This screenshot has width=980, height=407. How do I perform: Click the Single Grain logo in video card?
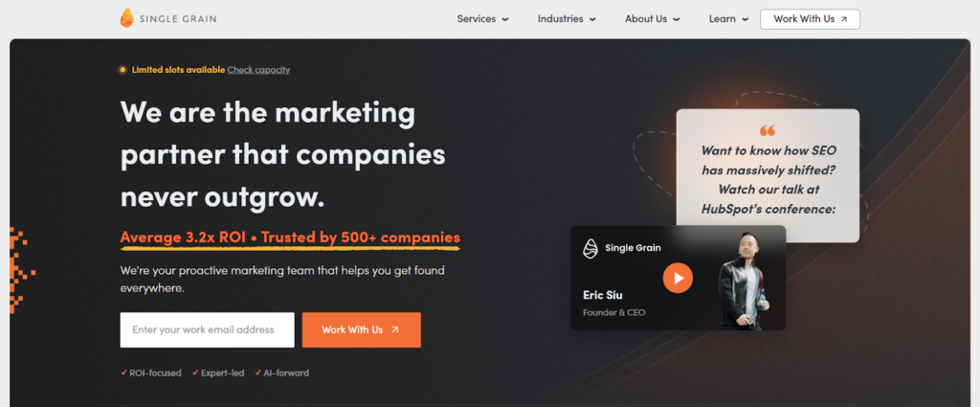(591, 248)
